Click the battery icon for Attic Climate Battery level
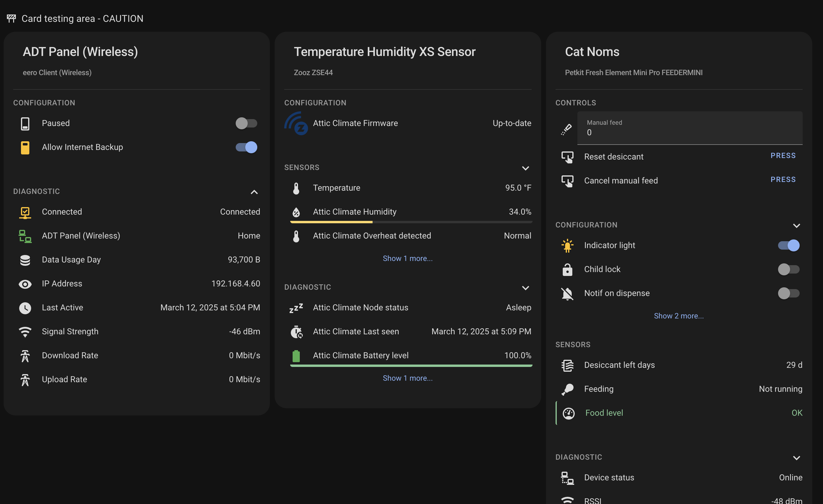This screenshot has height=504, width=823. [x=296, y=356]
